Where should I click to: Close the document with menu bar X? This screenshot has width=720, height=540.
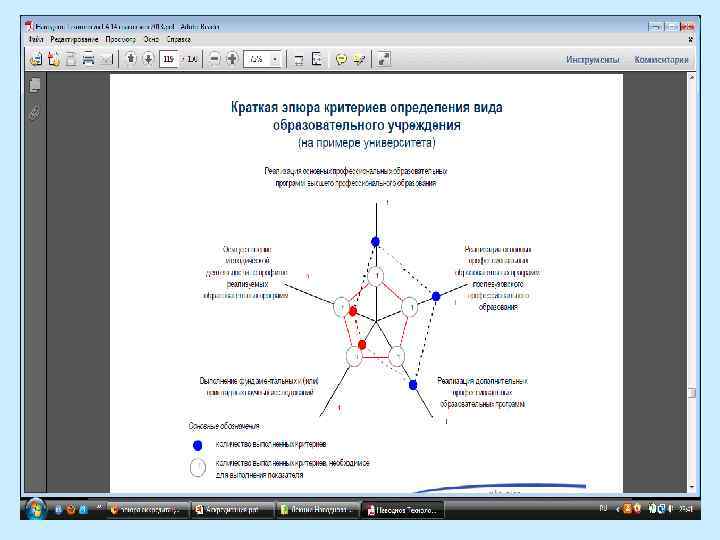coord(690,40)
